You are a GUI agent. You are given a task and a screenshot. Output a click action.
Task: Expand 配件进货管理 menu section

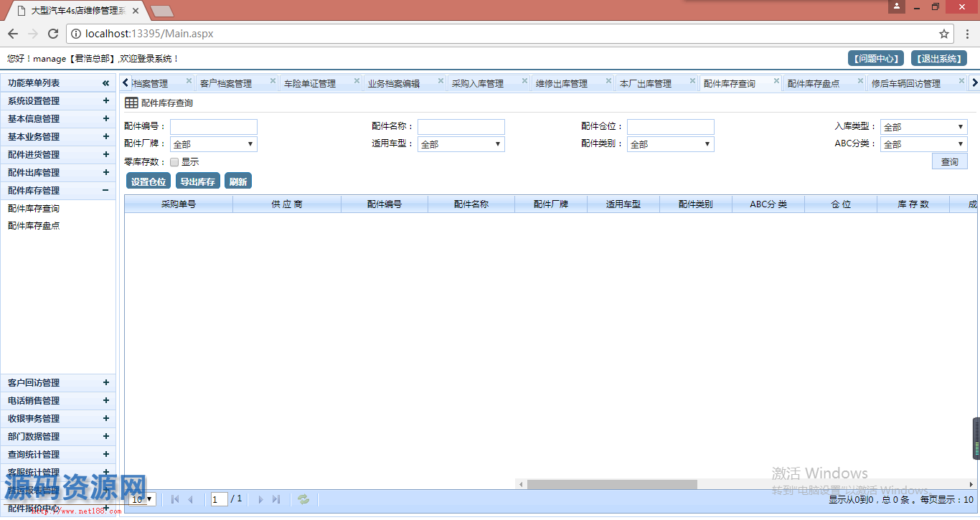[106, 155]
